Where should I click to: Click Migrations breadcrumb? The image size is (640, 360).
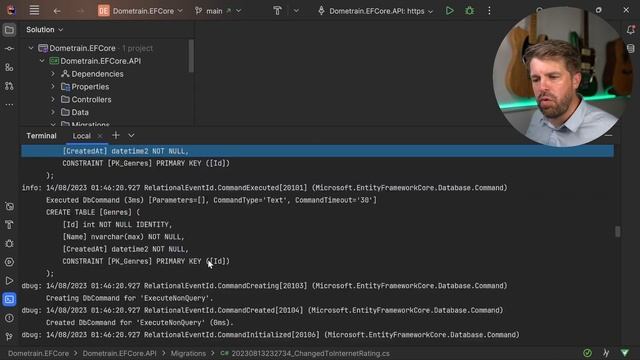pyautogui.click(x=188, y=353)
